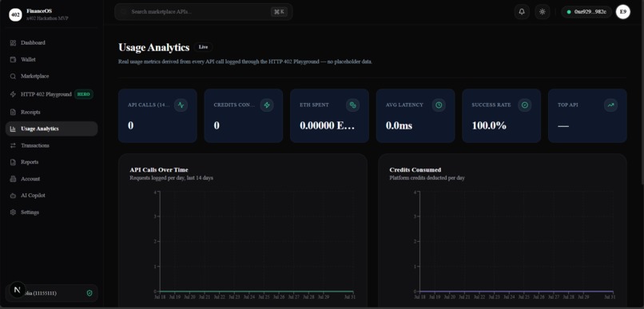Go to Marketplace in sidebar
The width and height of the screenshot is (644, 309).
pos(51,77)
